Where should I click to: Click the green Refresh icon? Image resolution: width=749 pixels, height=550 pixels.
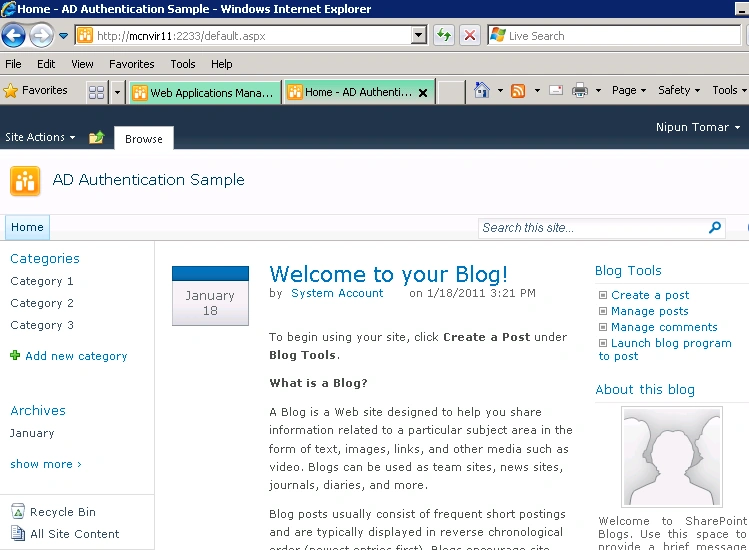coord(444,35)
